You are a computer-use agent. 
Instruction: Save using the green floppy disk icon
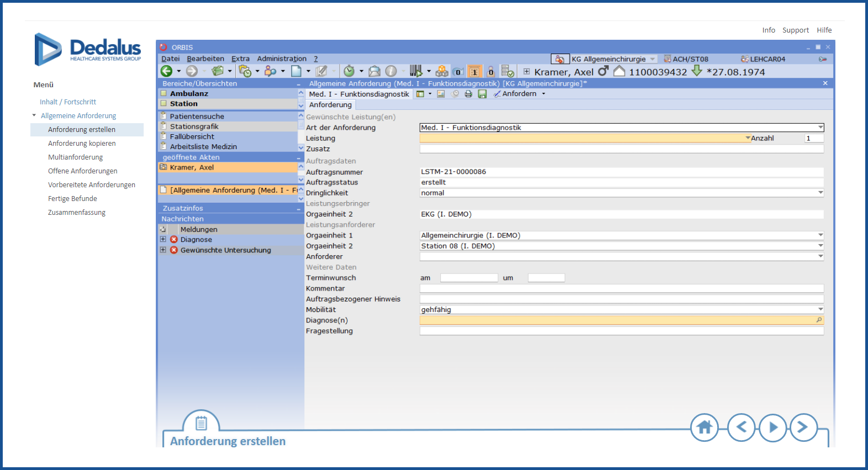pos(482,94)
